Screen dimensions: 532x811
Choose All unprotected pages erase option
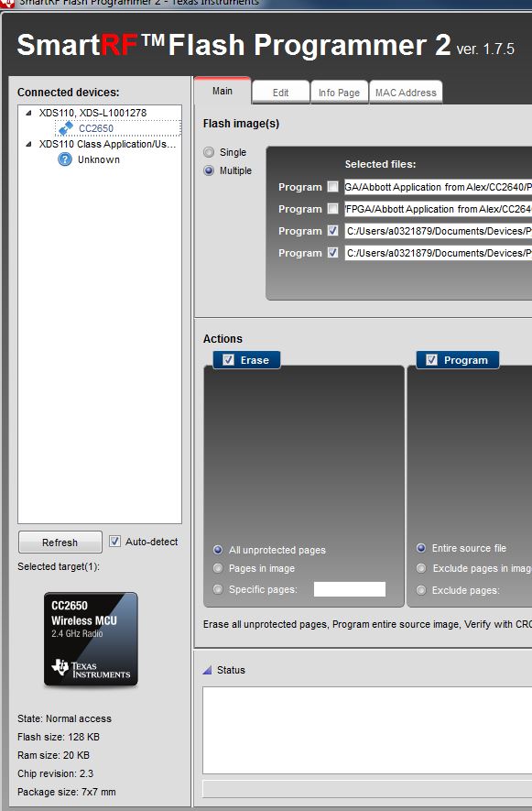(x=218, y=550)
